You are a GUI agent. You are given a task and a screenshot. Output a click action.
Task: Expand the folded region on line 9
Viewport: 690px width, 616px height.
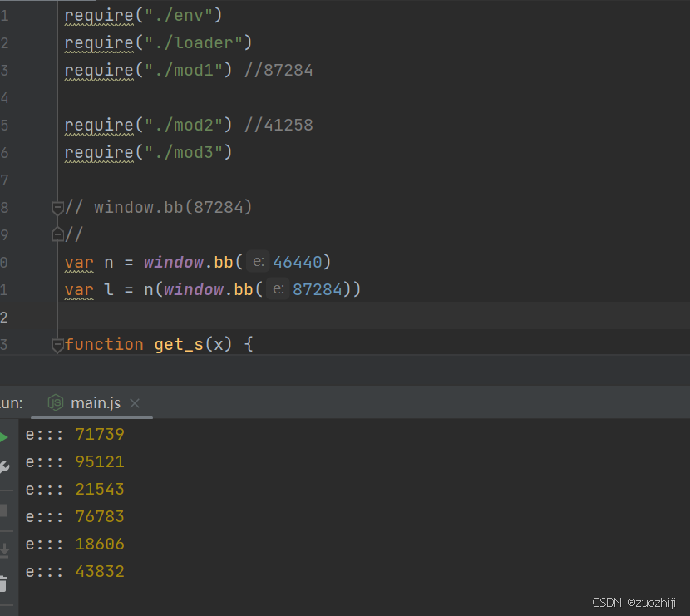[x=57, y=234]
